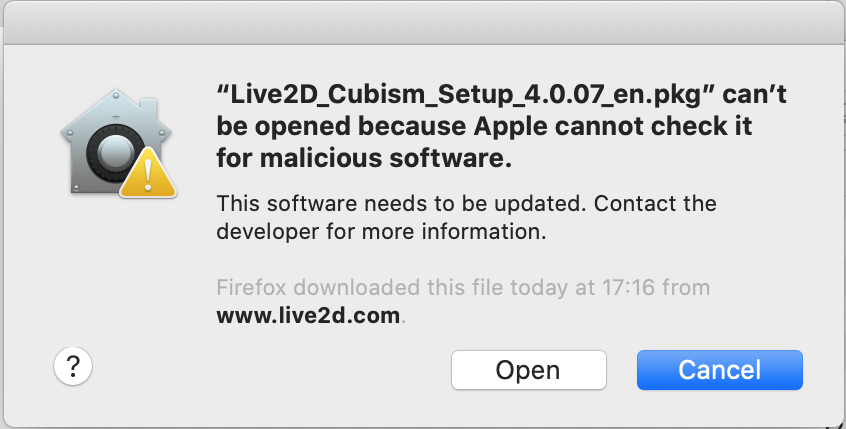846x429 pixels.
Task: Click the Open button
Action: (x=529, y=370)
